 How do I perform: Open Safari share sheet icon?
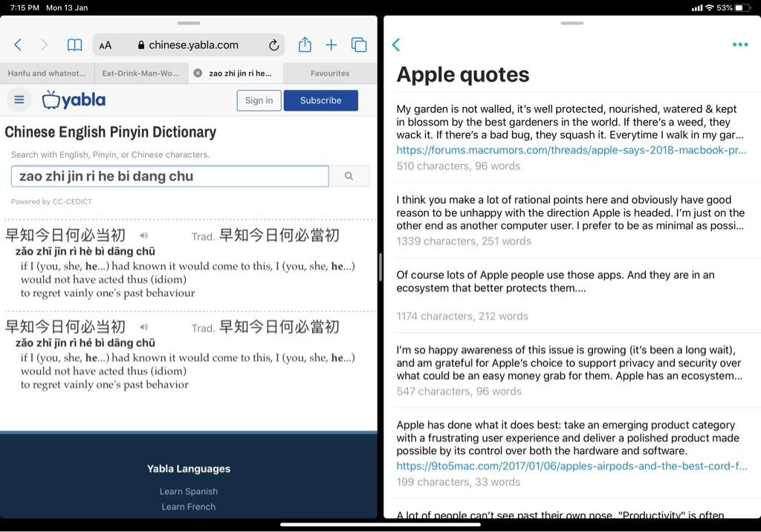(x=305, y=45)
